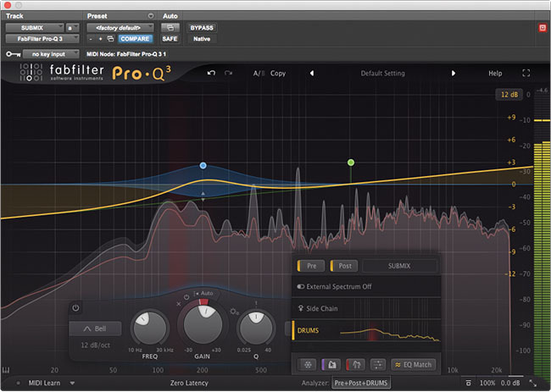Screen dimensions: 551x392
Task: Click the EQ Match button
Action: (x=414, y=365)
